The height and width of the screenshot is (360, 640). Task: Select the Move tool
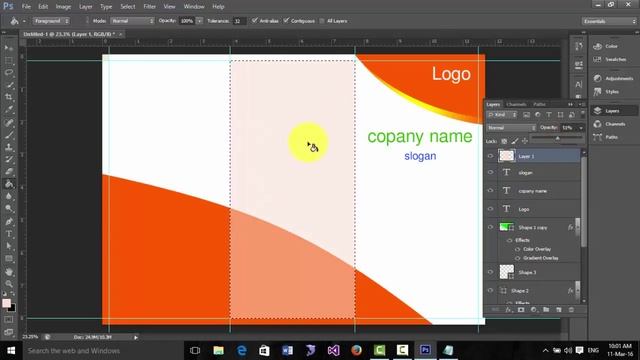9,48
